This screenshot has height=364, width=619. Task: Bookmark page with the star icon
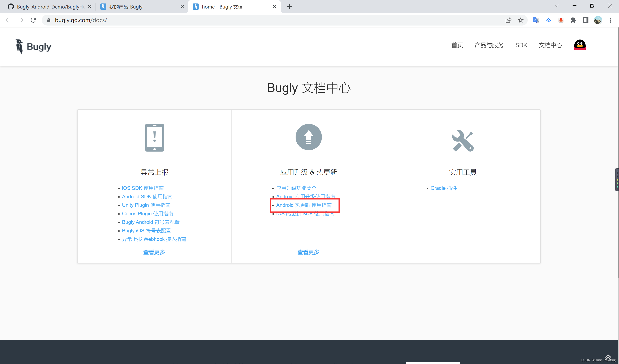[521, 20]
